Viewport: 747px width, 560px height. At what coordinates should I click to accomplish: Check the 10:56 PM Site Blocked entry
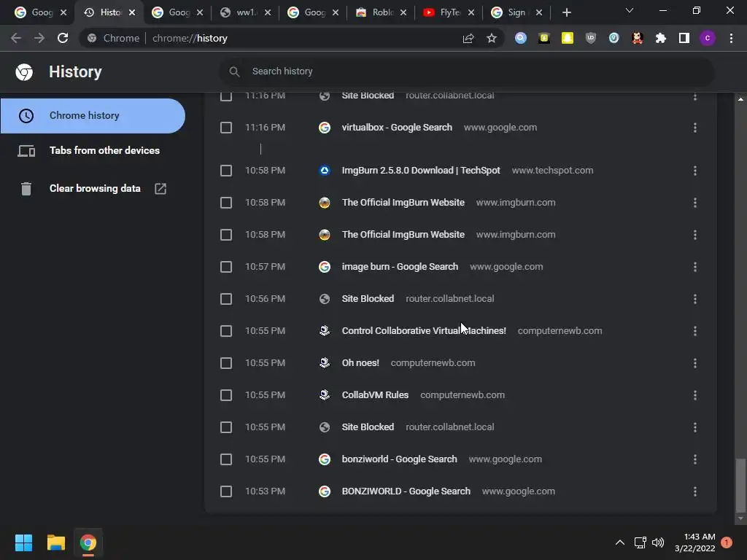click(x=226, y=299)
